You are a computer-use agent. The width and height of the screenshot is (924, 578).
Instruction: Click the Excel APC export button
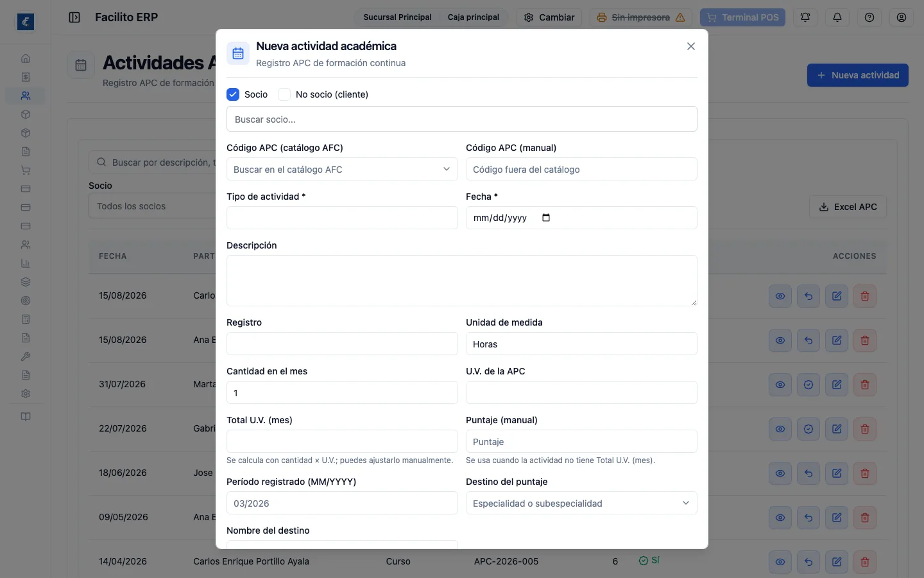pos(848,207)
